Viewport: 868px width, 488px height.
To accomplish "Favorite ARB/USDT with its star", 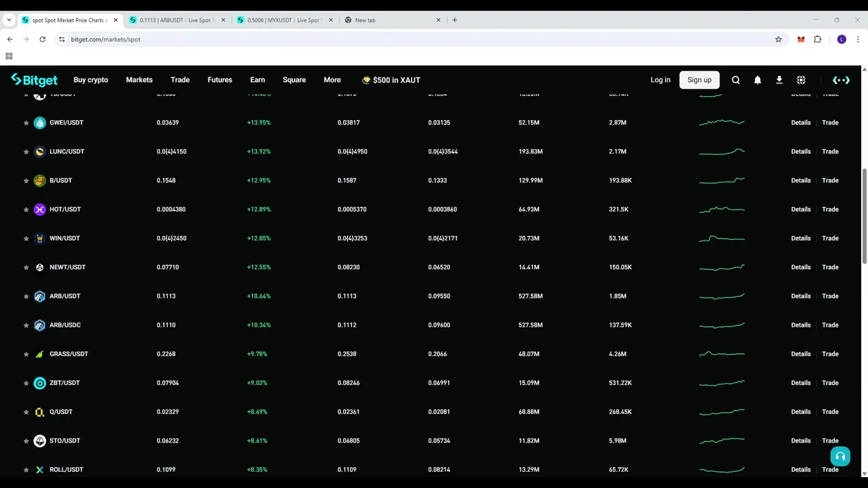I will 26,296.
